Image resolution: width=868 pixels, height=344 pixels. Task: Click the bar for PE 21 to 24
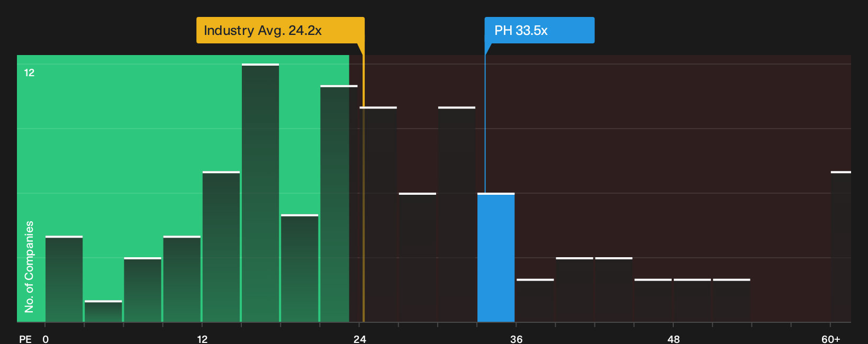[x=339, y=204]
